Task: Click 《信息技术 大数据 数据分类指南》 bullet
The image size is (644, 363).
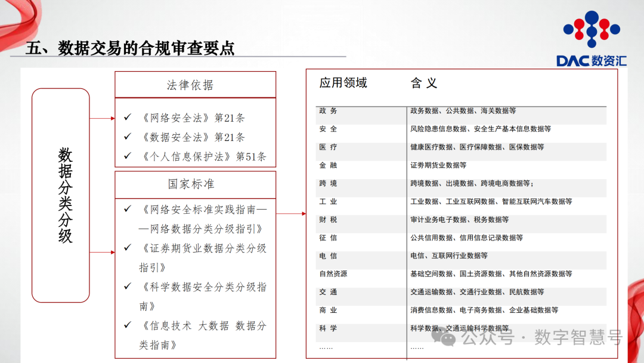Action: click(x=203, y=335)
